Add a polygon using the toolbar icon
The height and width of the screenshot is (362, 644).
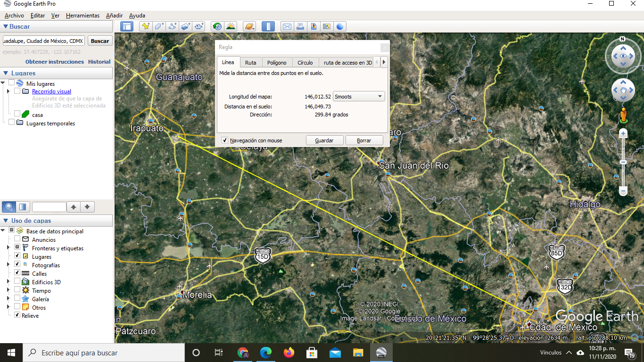[159, 26]
